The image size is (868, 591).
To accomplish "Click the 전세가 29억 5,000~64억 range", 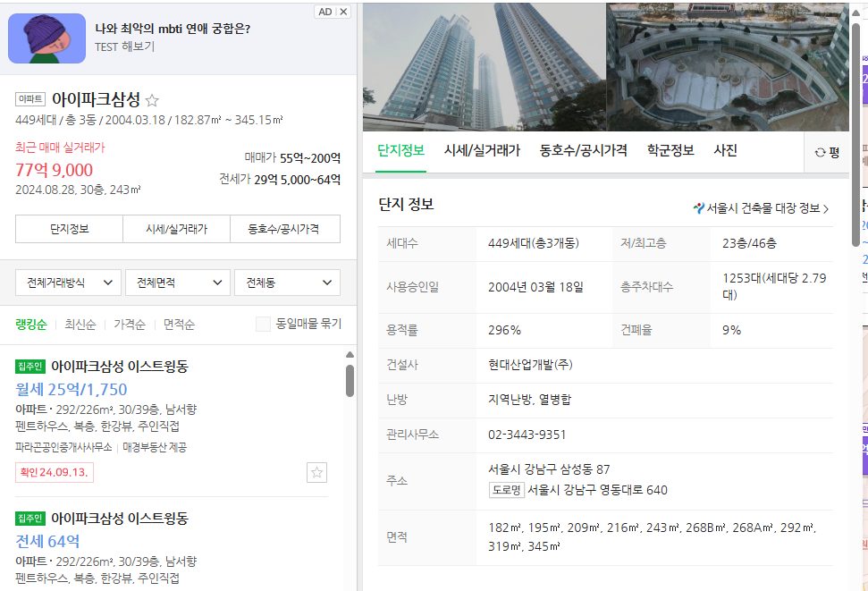I will click(x=280, y=180).
